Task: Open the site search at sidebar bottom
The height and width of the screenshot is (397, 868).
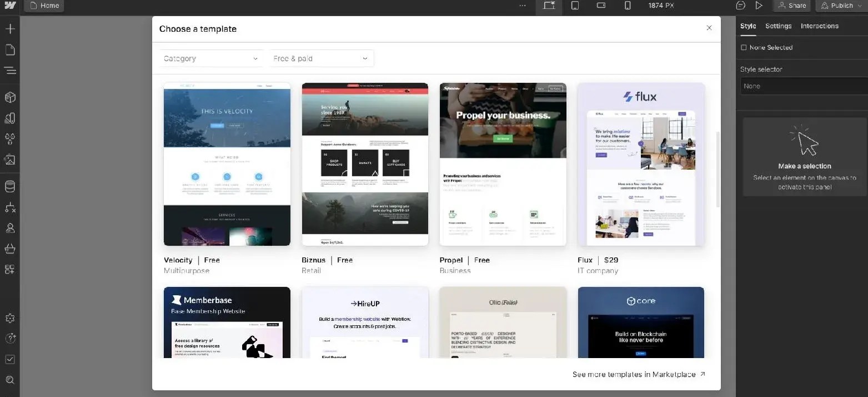Action: click(x=10, y=380)
